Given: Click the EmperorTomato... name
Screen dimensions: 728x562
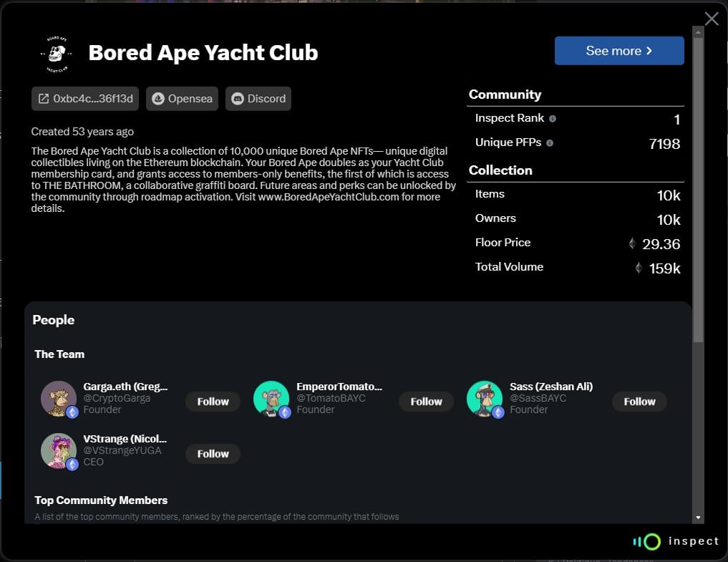Looking at the screenshot, I should pyautogui.click(x=339, y=387).
